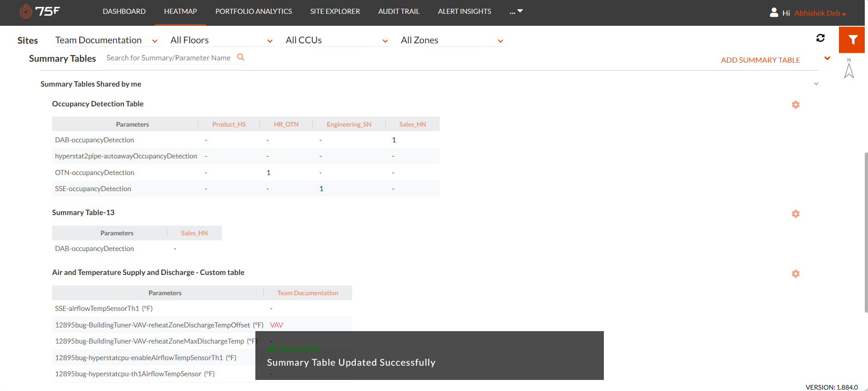Screen dimensions: 868x391
Task: Click the SSE-occupancyDetection row label
Action: tap(93, 189)
